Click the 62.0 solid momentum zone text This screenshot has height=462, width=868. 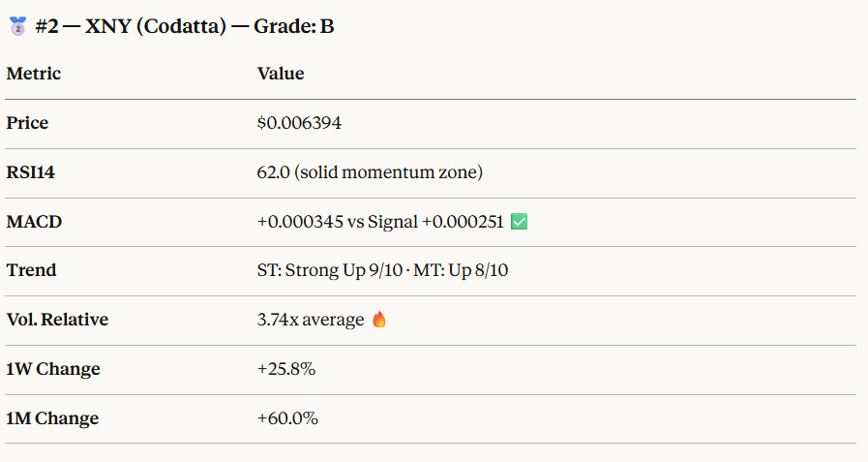(x=370, y=172)
